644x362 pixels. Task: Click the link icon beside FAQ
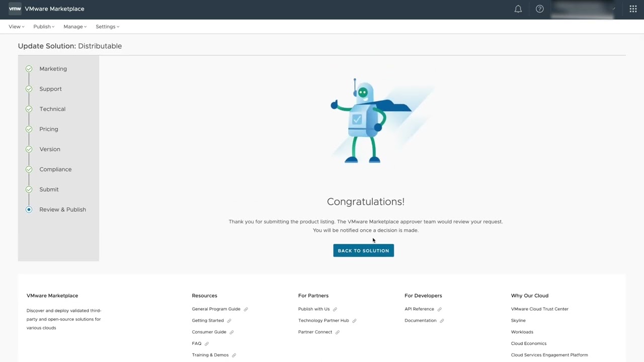coord(206,344)
